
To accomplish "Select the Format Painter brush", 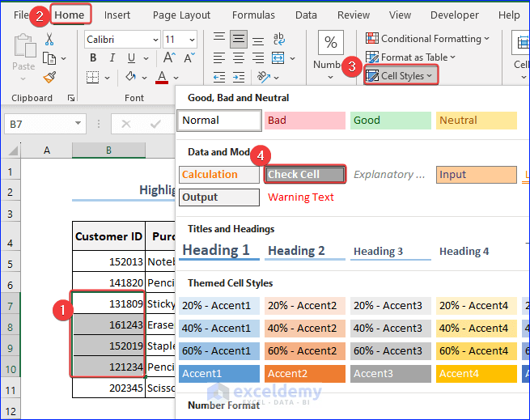I will pyautogui.click(x=49, y=78).
